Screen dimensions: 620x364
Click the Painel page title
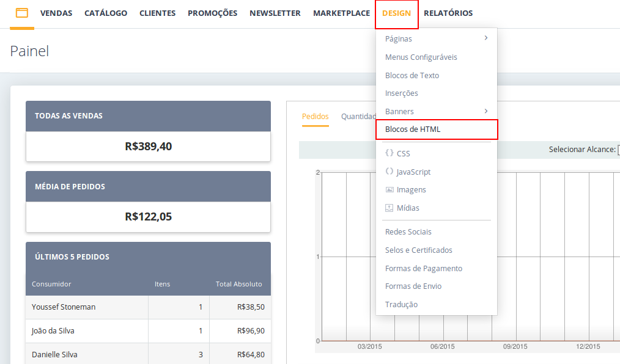(x=29, y=51)
